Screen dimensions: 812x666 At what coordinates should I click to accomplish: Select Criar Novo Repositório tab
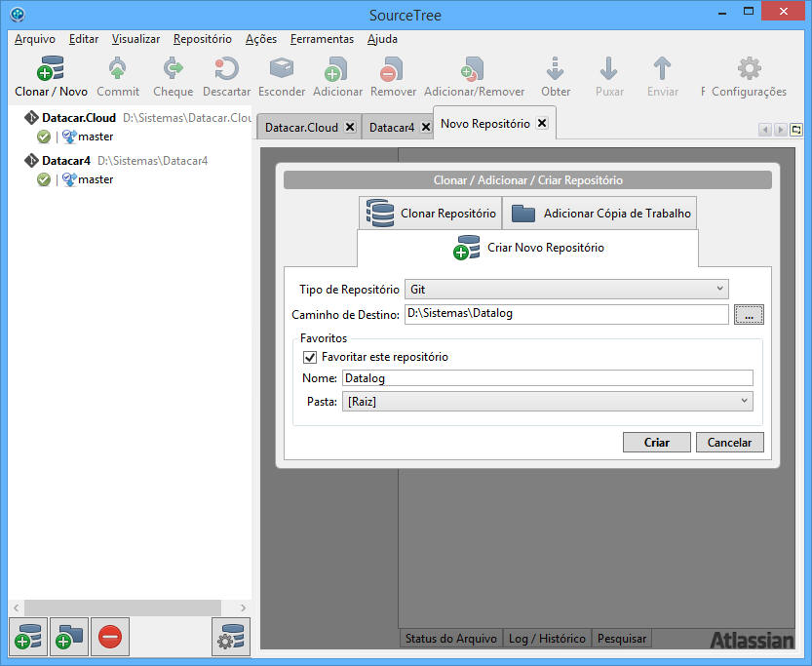[x=527, y=248]
